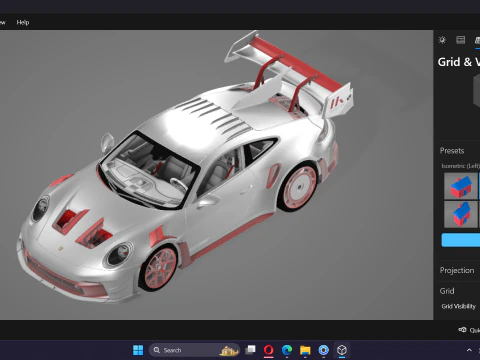This screenshot has width=480, height=360.
Task: Launch Opera browser from the taskbar
Action: pos(269,350)
